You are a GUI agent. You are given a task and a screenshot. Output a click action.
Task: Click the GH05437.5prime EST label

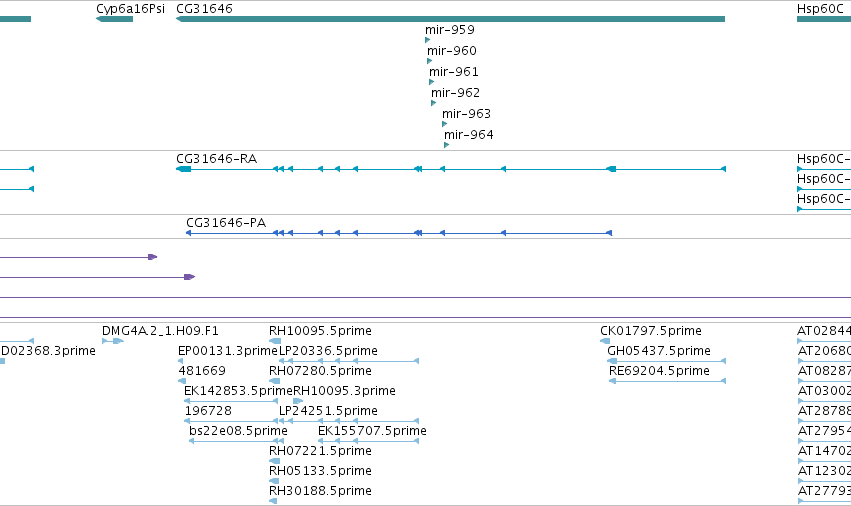coord(659,351)
